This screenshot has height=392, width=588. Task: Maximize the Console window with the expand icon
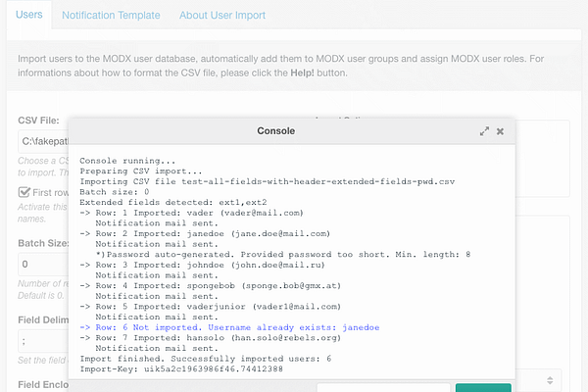(x=484, y=131)
